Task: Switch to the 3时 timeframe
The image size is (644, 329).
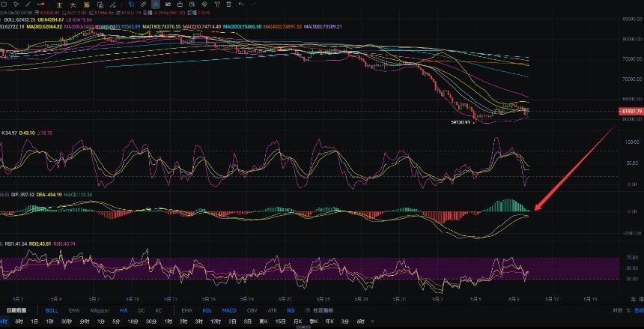Action: [198, 322]
